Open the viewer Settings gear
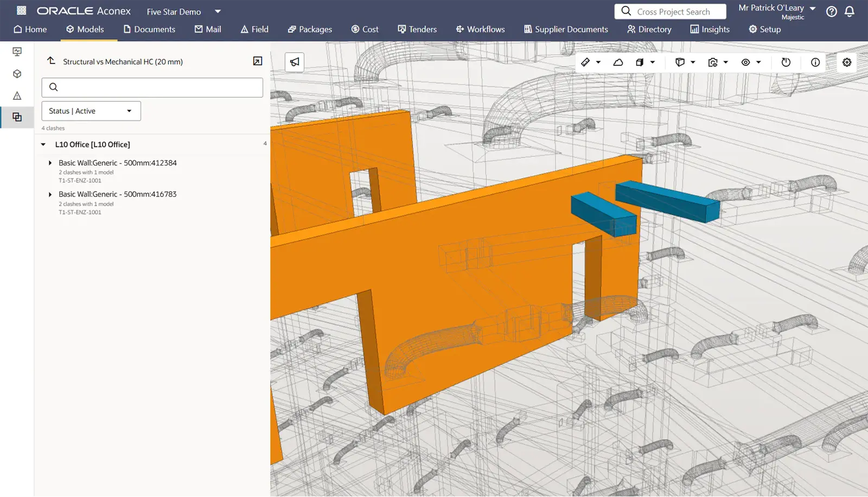 847,62
